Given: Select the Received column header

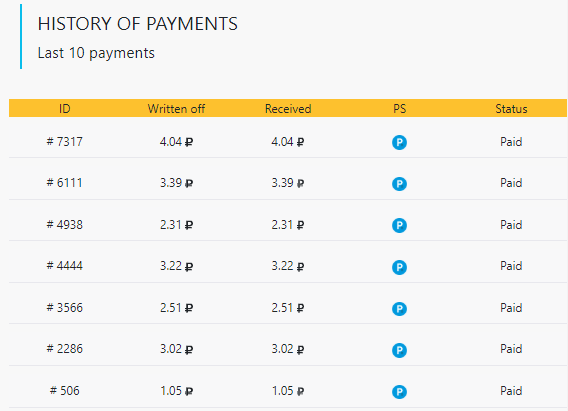Looking at the screenshot, I should point(288,109).
